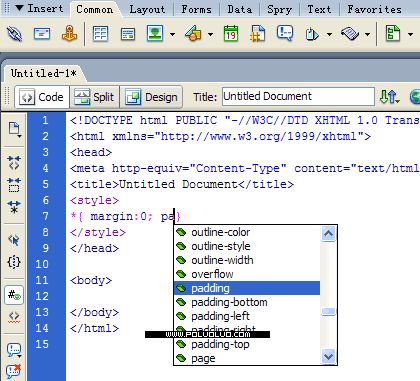Toggle line numbers icon
Screen dimensions: 420x381
point(14,295)
